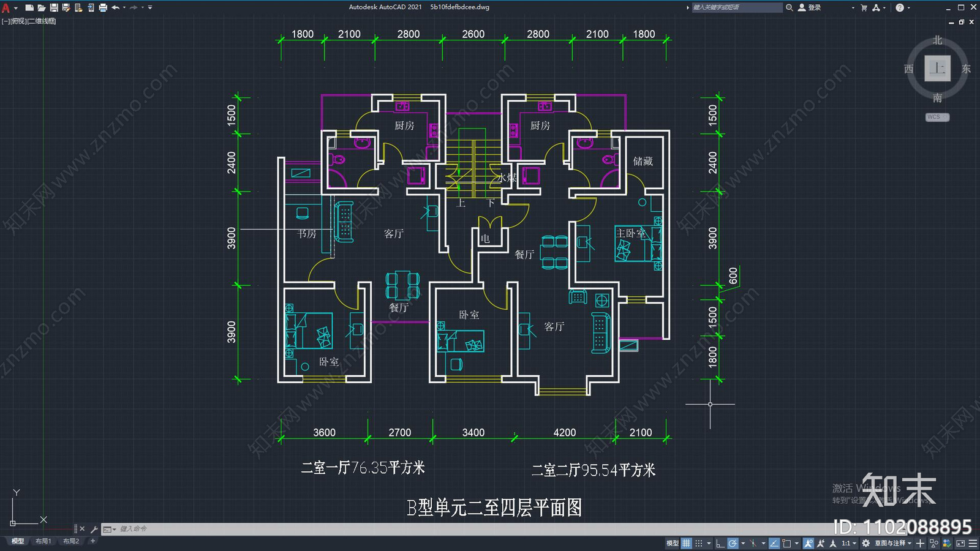Create a new drawing file

point(29,7)
